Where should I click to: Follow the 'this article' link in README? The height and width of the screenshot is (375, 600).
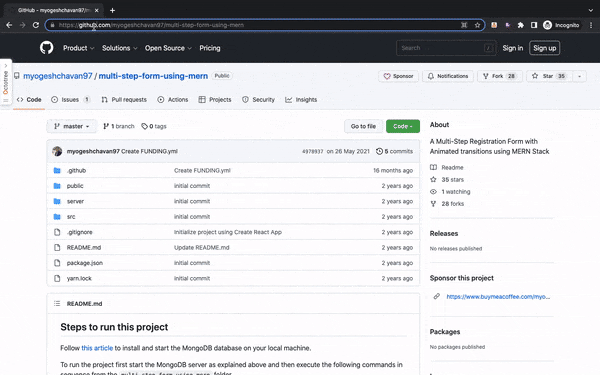97,348
